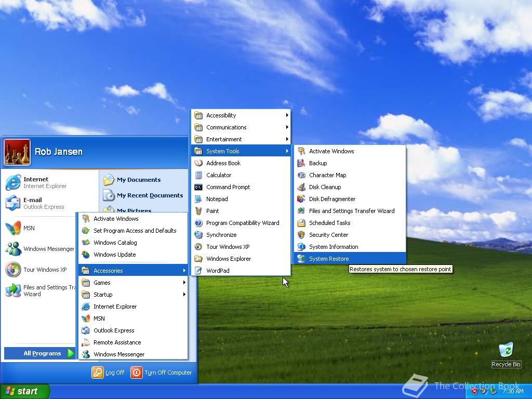Click the Outlook Express icon in All Programs

86,330
